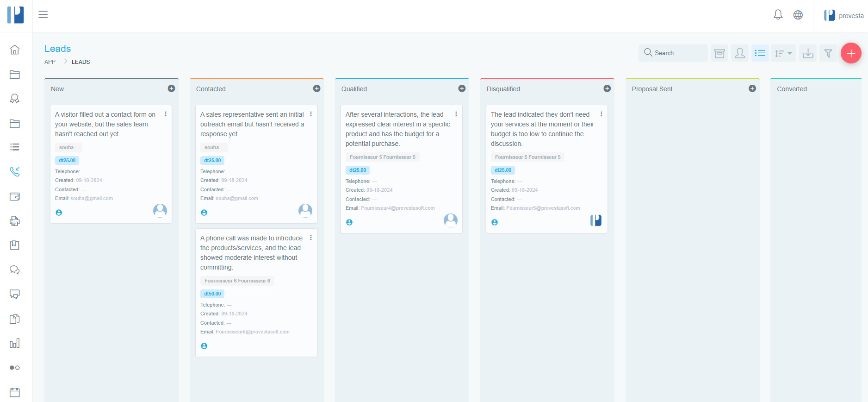Open the provesta account menu
The image size is (868, 402).
tap(843, 15)
